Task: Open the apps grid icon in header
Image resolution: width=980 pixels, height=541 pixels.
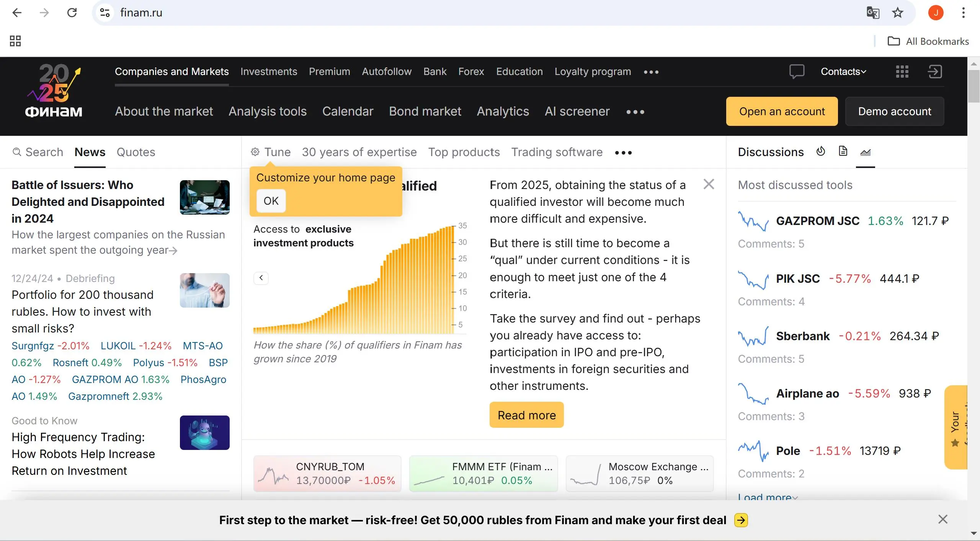Action: (x=902, y=72)
